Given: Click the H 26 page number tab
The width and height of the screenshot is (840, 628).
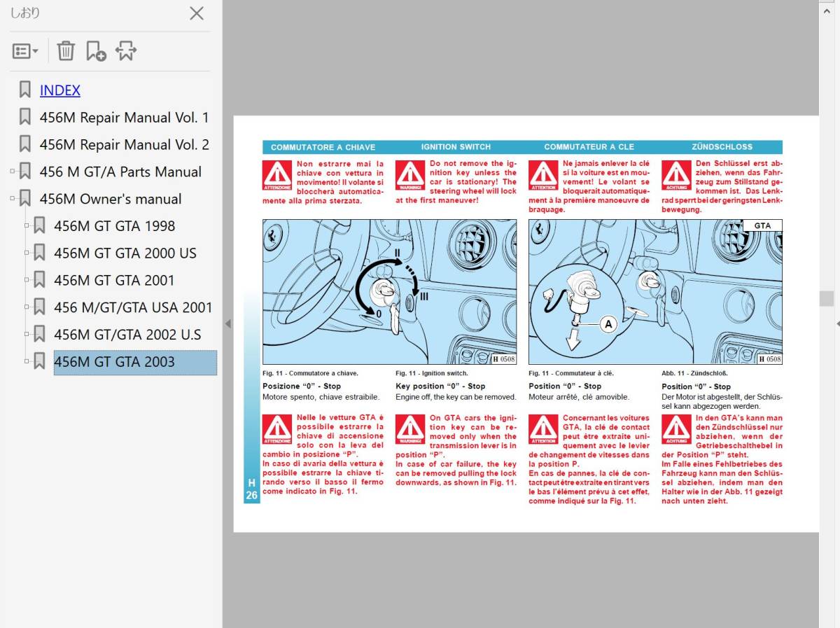Looking at the screenshot, I should point(252,489).
